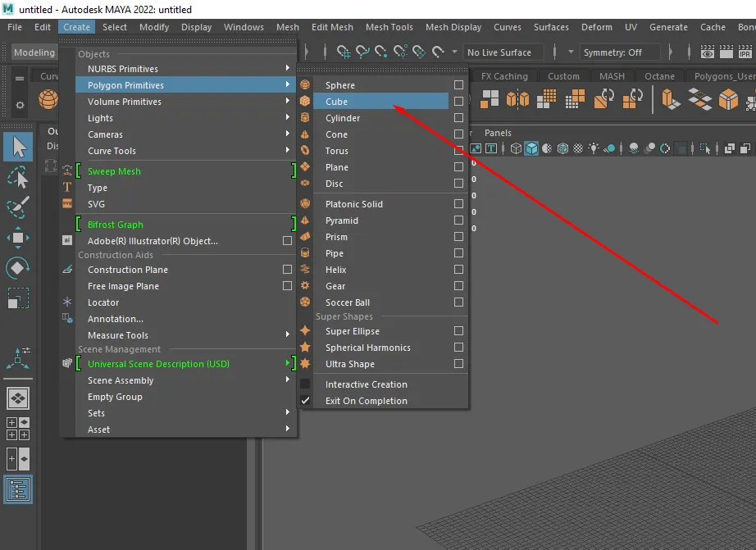Open the No Live Surface field

tap(503, 52)
